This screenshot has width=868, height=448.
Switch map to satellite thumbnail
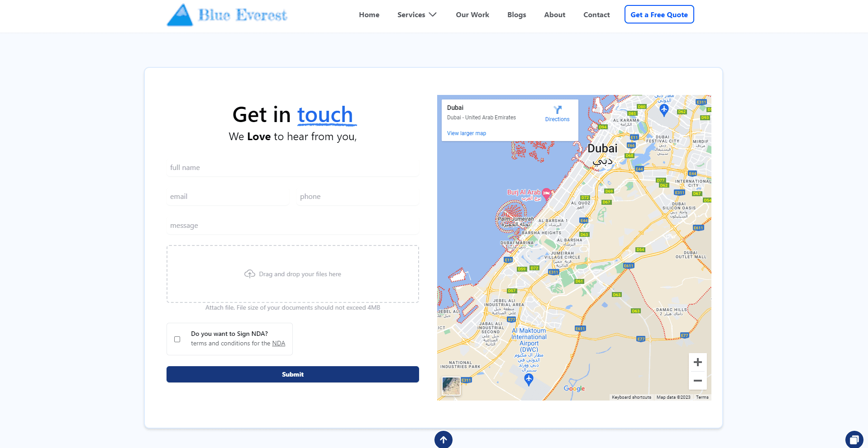[451, 387]
